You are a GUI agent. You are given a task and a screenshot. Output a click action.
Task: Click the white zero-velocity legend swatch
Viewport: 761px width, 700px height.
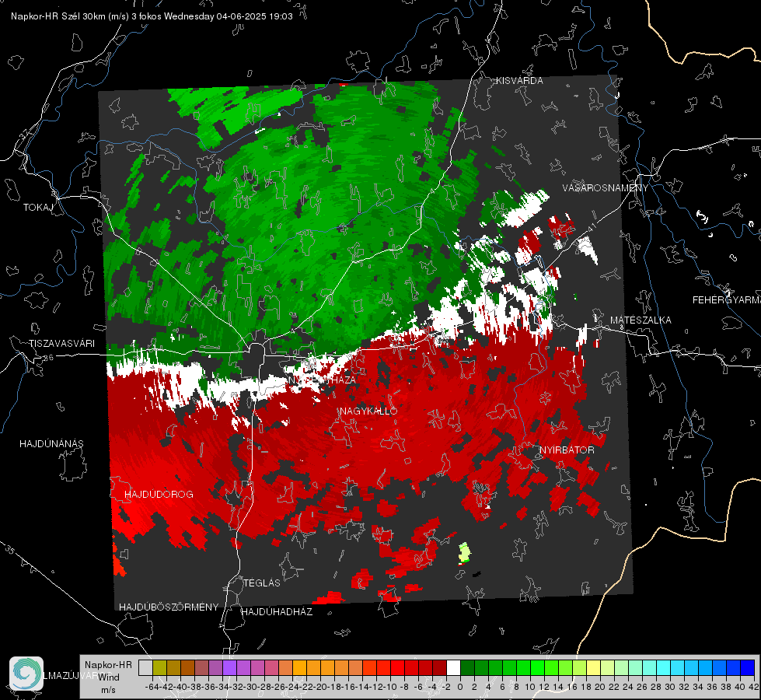coord(453,668)
